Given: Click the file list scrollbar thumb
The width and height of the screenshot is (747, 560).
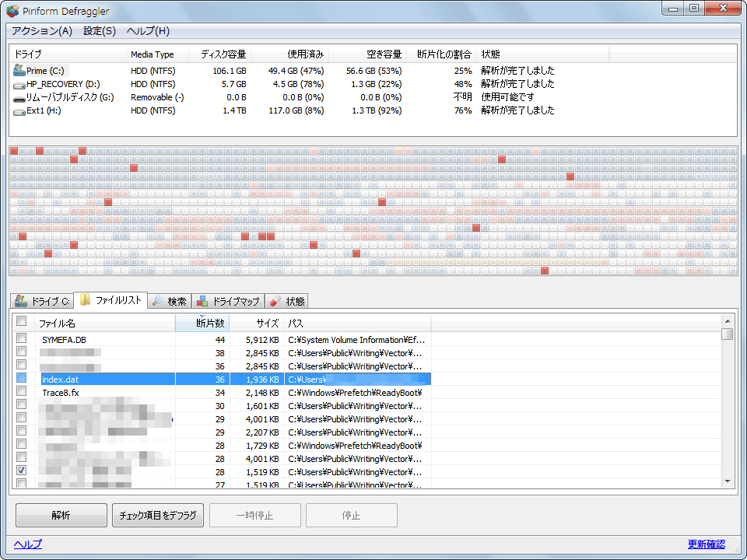Looking at the screenshot, I should tap(728, 334).
